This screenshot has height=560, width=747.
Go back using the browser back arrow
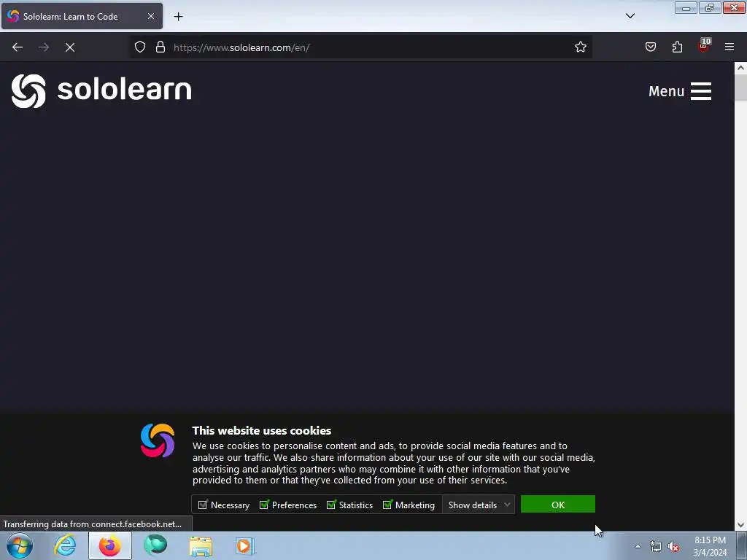coord(18,47)
